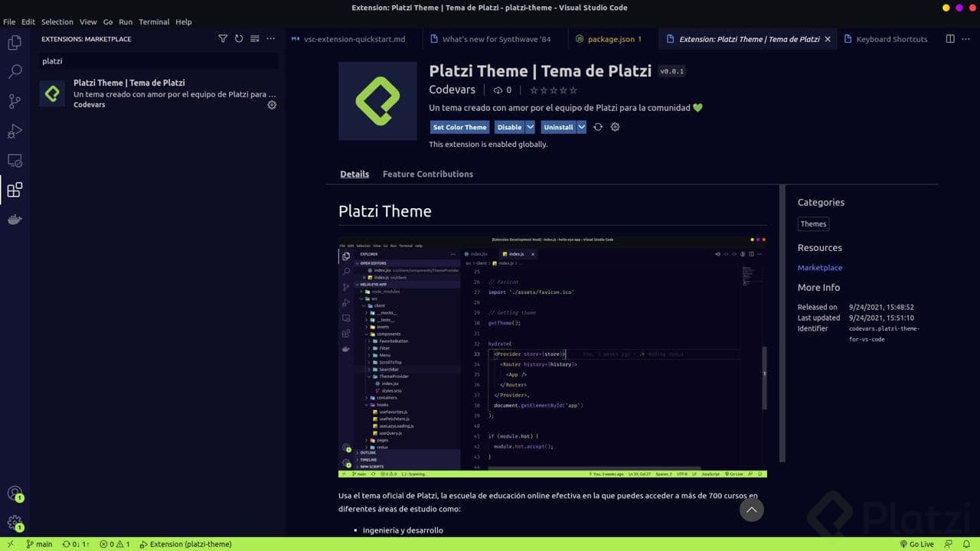Viewport: 980px width, 551px height.
Task: Refresh the extensions marketplace list
Action: 239,39
